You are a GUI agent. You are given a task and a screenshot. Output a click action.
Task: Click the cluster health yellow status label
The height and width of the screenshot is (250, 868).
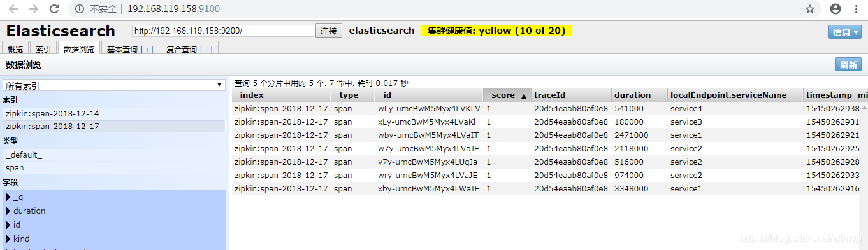496,31
